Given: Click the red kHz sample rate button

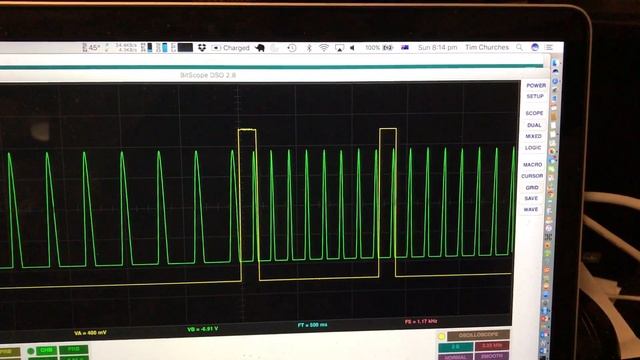Looking at the screenshot, I should coord(492,346).
